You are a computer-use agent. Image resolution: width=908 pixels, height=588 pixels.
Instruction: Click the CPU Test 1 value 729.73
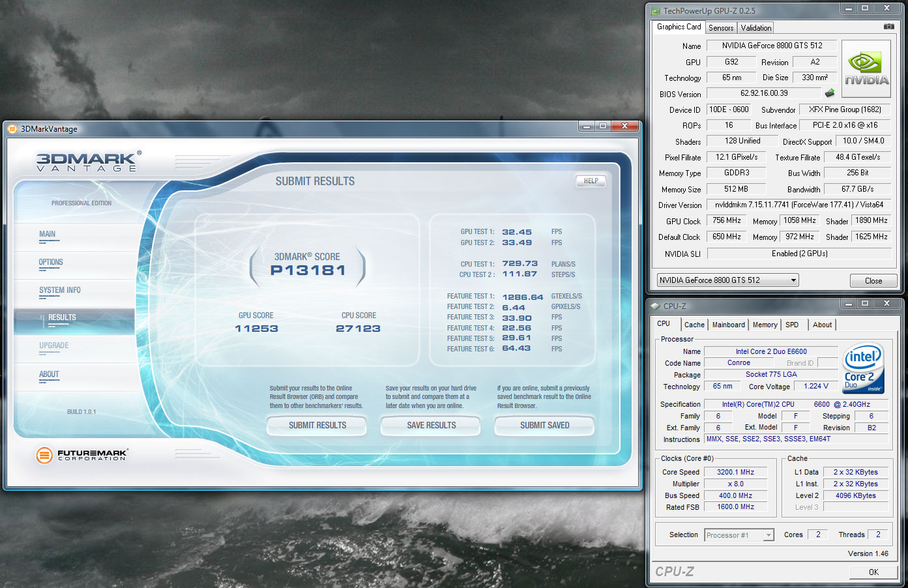coord(520,264)
